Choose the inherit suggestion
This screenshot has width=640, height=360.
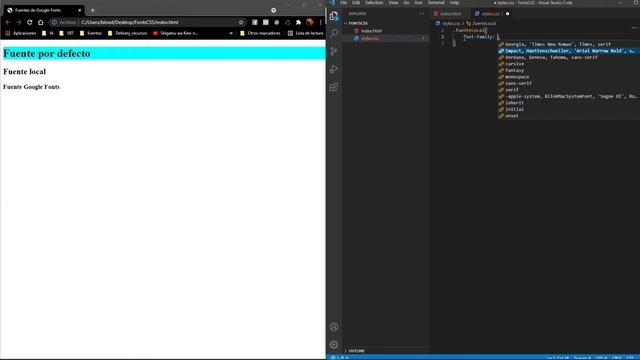(569, 103)
